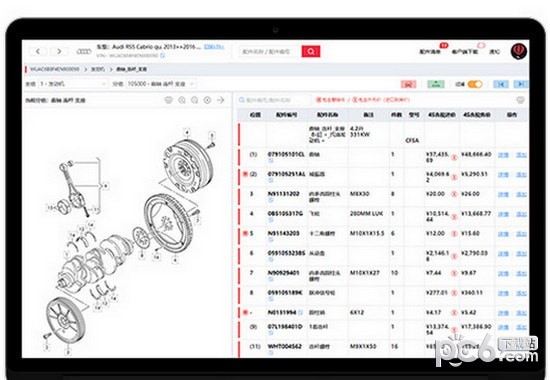The image size is (550, 380).
Task: Click price info icon in row 0B5105317G
Action: pyautogui.click(x=454, y=216)
